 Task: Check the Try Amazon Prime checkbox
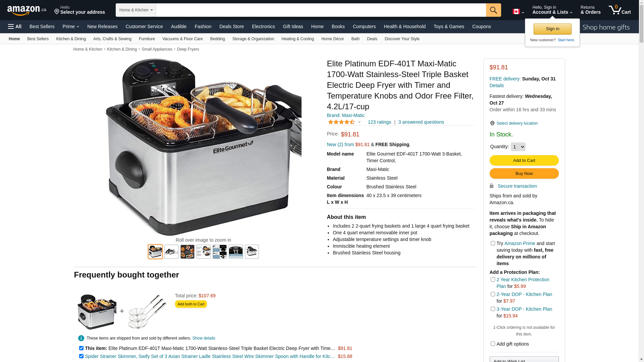click(x=493, y=243)
